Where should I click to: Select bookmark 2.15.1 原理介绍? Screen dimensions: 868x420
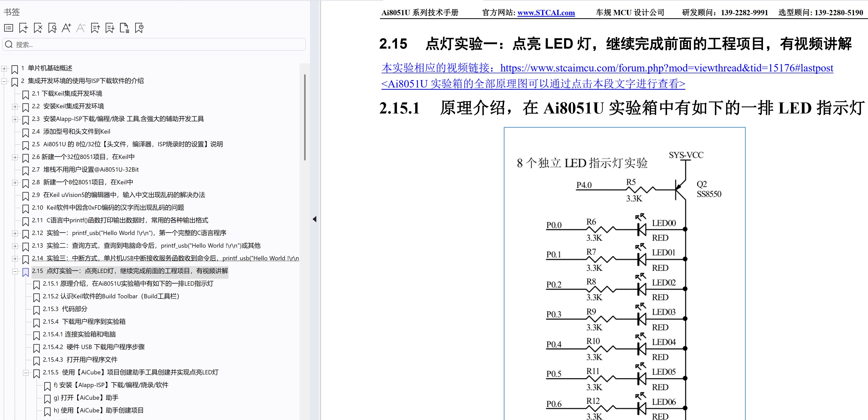pyautogui.click(x=128, y=284)
